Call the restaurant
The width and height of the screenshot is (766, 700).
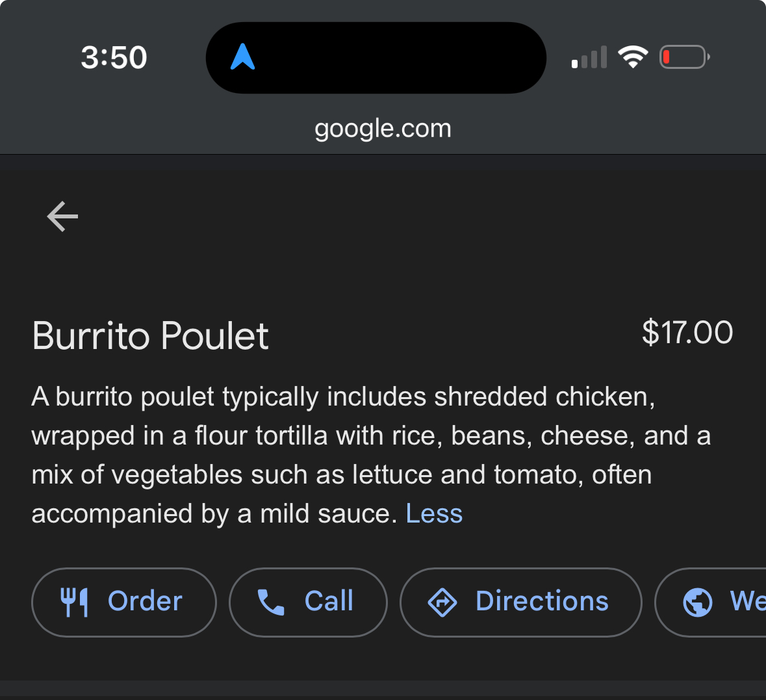[308, 602]
